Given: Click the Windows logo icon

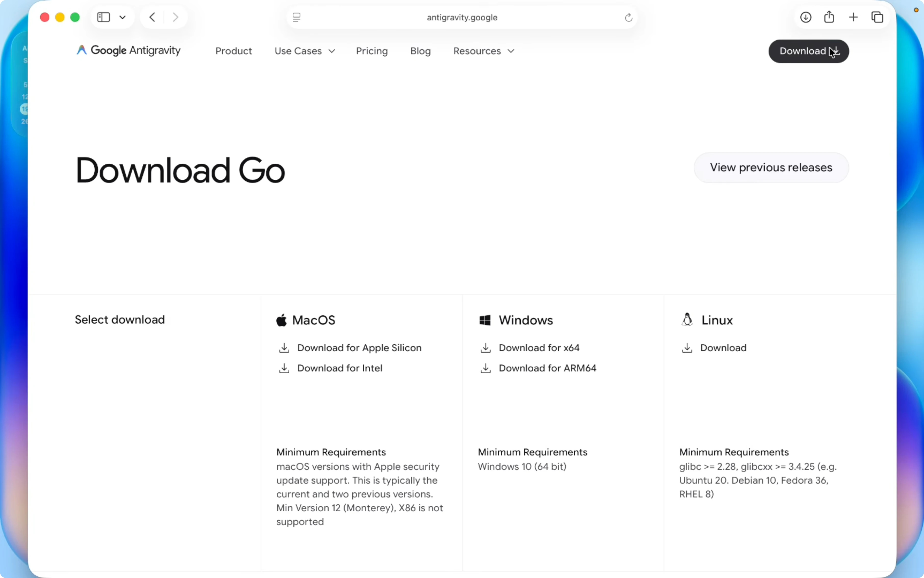Looking at the screenshot, I should (485, 320).
